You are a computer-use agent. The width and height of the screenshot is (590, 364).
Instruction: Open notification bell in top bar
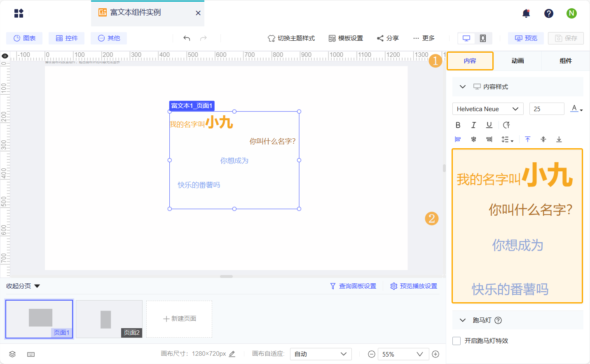click(x=526, y=13)
